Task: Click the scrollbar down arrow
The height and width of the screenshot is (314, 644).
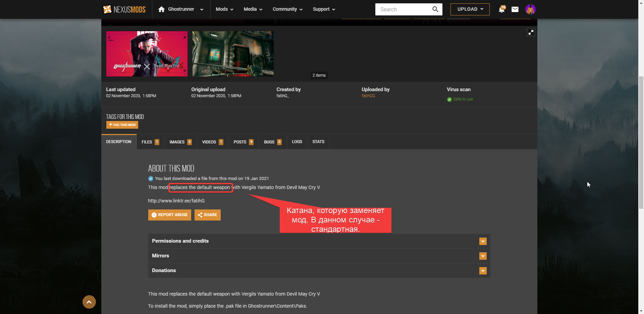Action: [641, 311]
